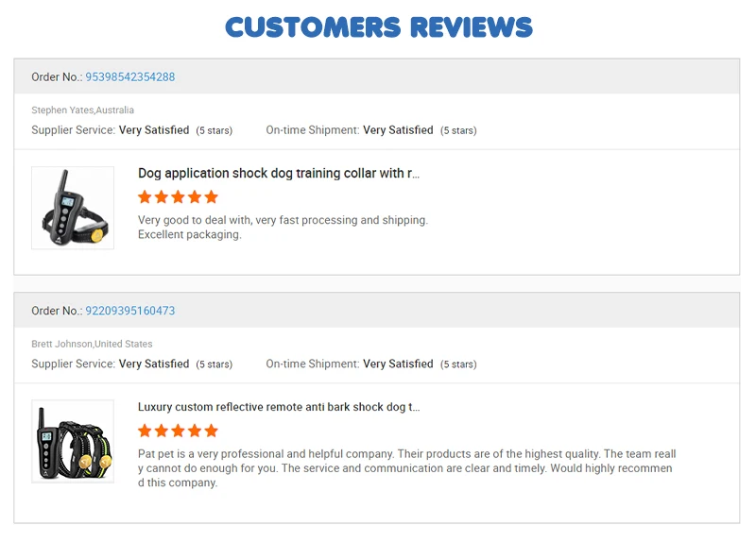Open the dog training collar product title
The height and width of the screenshot is (542, 756).
(x=278, y=174)
